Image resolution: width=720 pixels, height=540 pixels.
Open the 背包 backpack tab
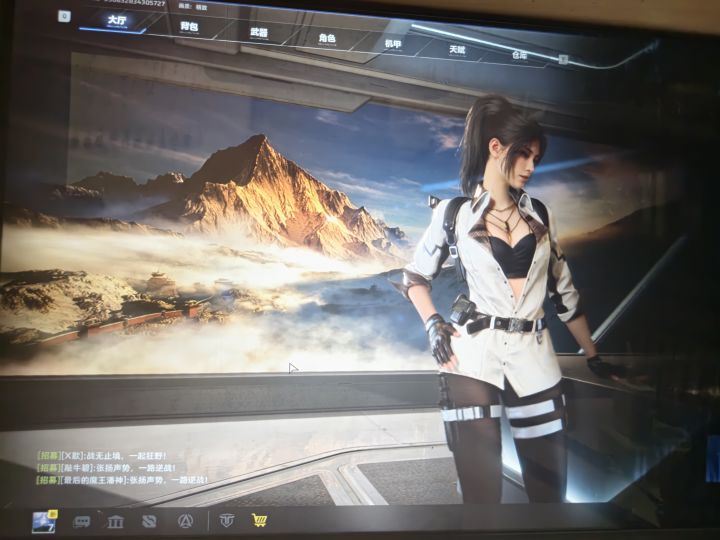tap(189, 27)
